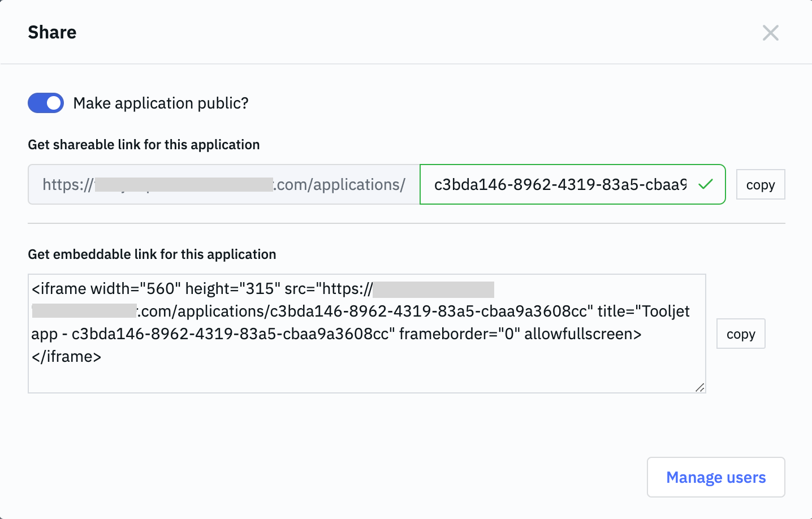Click the 'Get shareable link' heading
Screen dimensions: 812x519
click(x=144, y=145)
